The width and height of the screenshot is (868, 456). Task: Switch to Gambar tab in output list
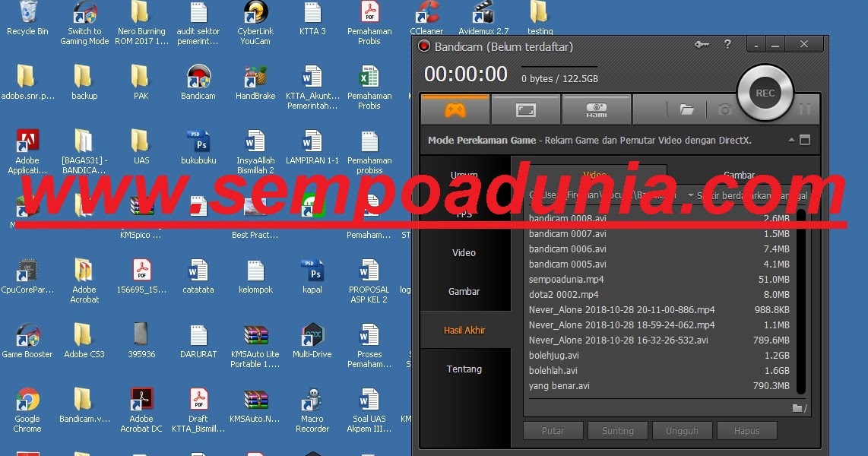739,175
